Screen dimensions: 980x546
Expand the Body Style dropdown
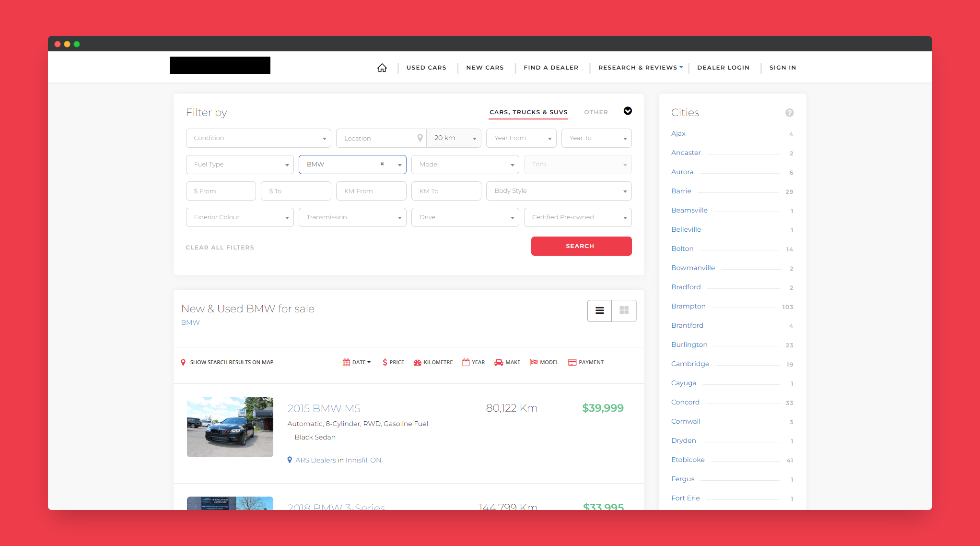pos(559,191)
